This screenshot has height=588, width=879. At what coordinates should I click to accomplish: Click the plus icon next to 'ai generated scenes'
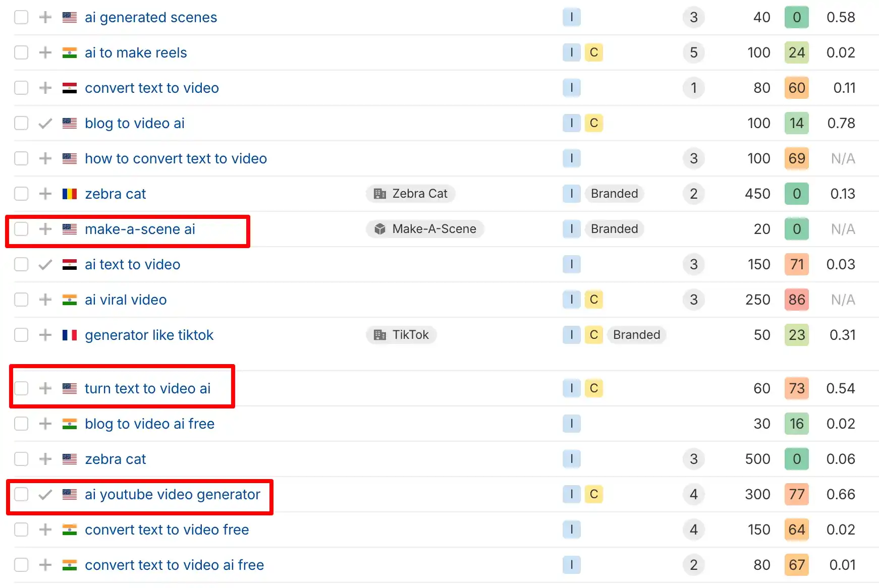[x=45, y=17]
